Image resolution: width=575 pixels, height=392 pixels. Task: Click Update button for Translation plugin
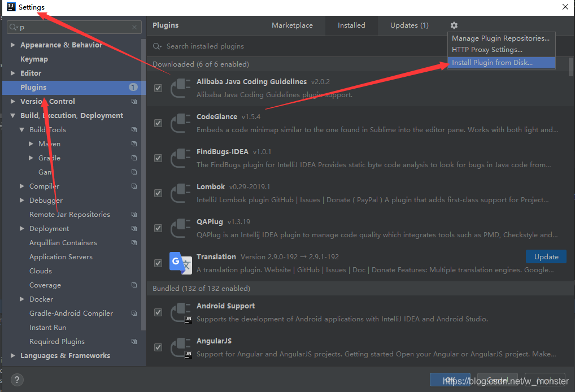coord(546,256)
